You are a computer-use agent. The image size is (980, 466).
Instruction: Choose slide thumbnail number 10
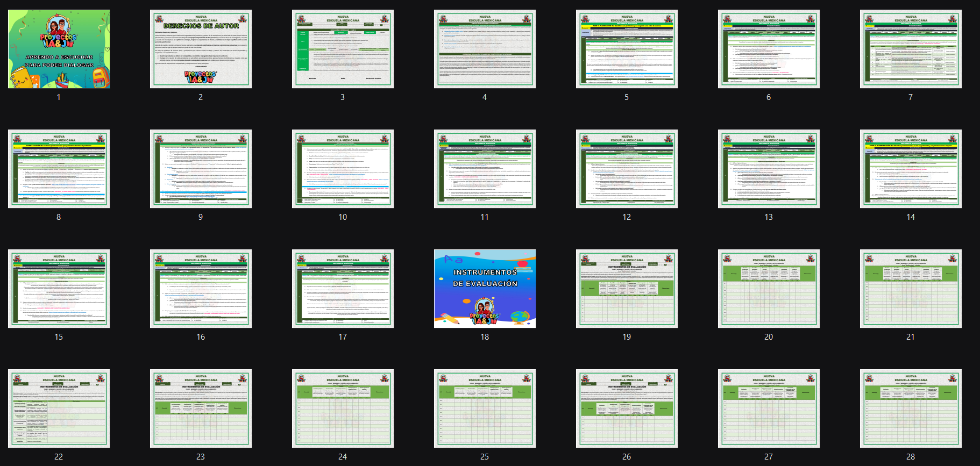343,169
